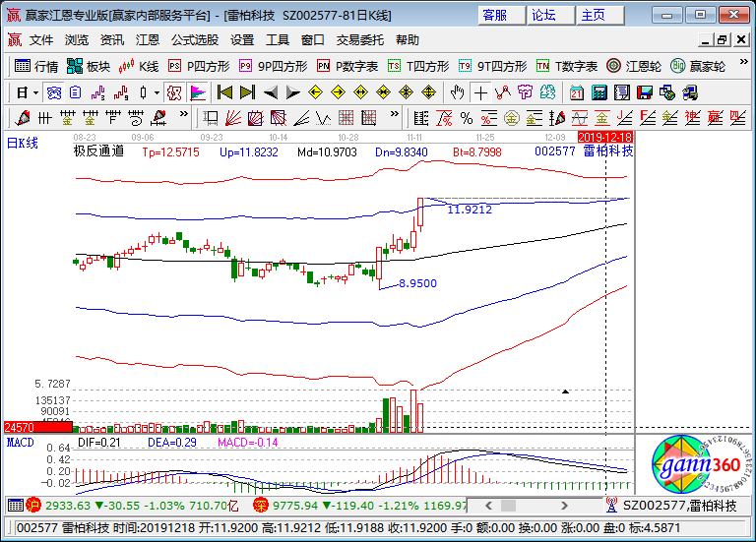Select the red 9-step line icon
756x542 pixels.
[121, 92]
